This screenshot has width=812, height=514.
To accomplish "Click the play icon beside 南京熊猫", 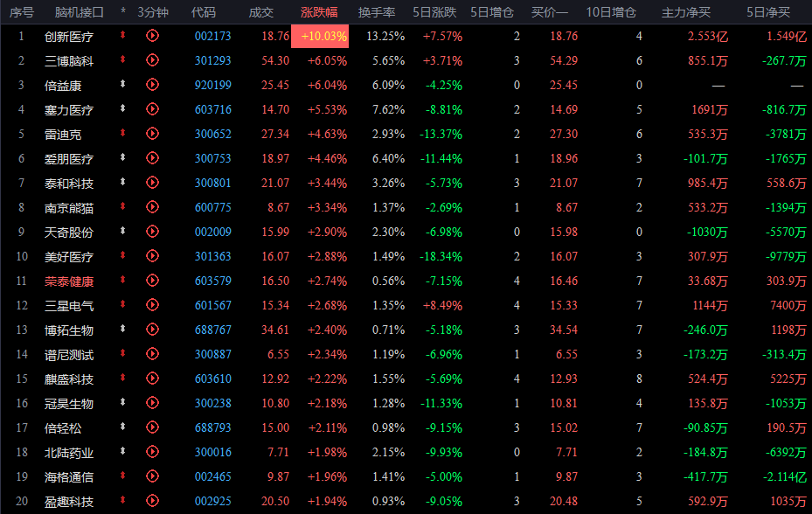I will (152, 207).
